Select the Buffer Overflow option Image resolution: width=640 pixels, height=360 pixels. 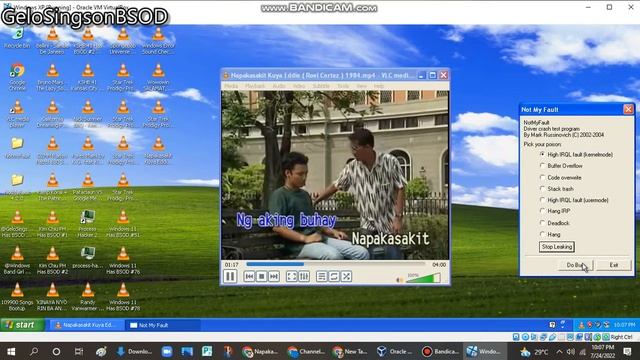(x=561, y=166)
